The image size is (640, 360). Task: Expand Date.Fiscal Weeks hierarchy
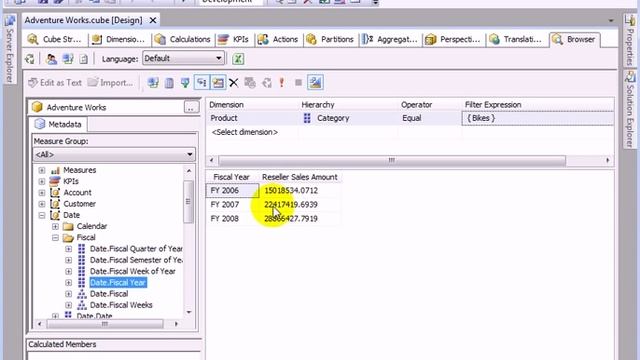[69, 305]
